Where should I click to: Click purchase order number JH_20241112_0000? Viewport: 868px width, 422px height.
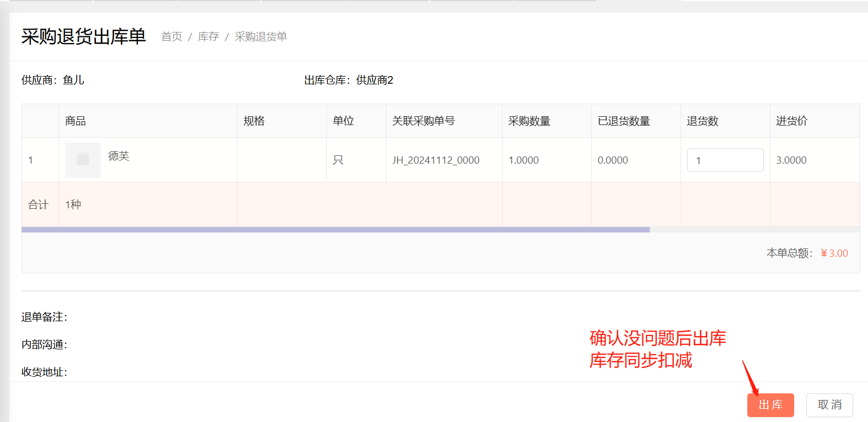[x=435, y=160]
